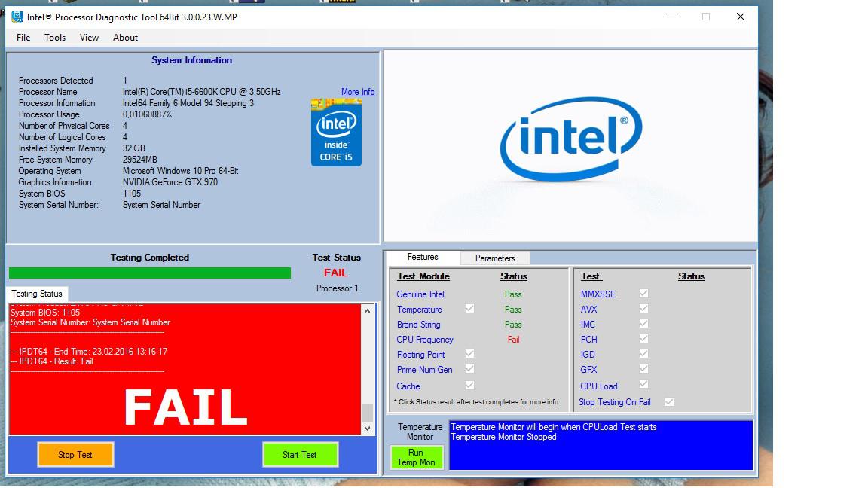Click the scroll down arrow in Testing Status log
Image resolution: width=868 pixels, height=488 pixels.
[367, 429]
